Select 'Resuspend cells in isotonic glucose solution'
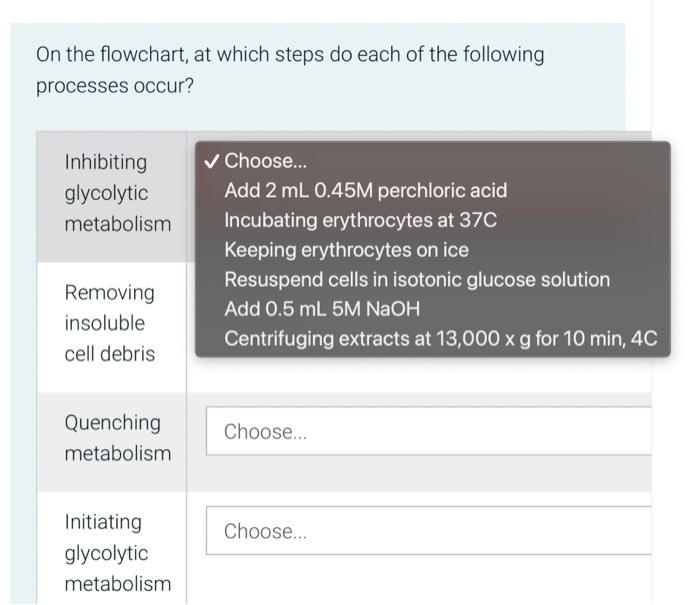The height and width of the screenshot is (605, 700). 416,280
